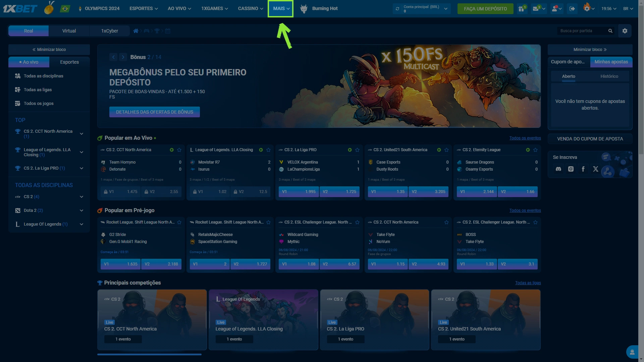
Task: Switch to the Virtual tab
Action: [x=69, y=31]
